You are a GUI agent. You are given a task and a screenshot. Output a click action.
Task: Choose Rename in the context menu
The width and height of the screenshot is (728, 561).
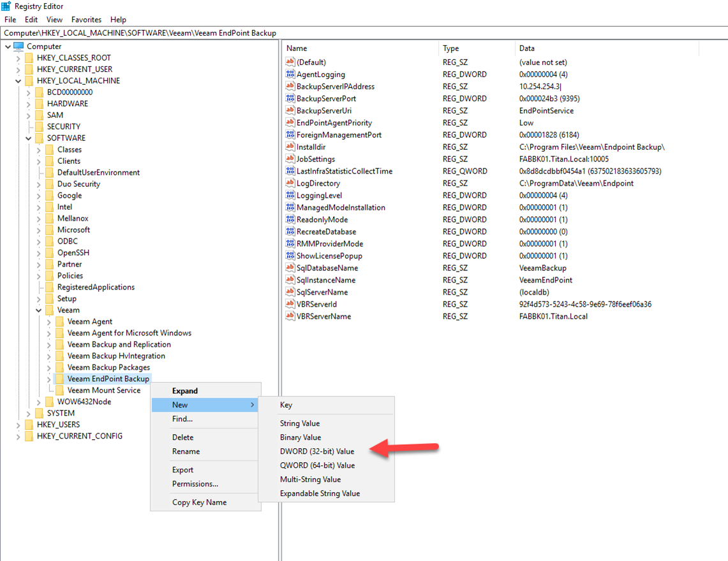(x=186, y=451)
